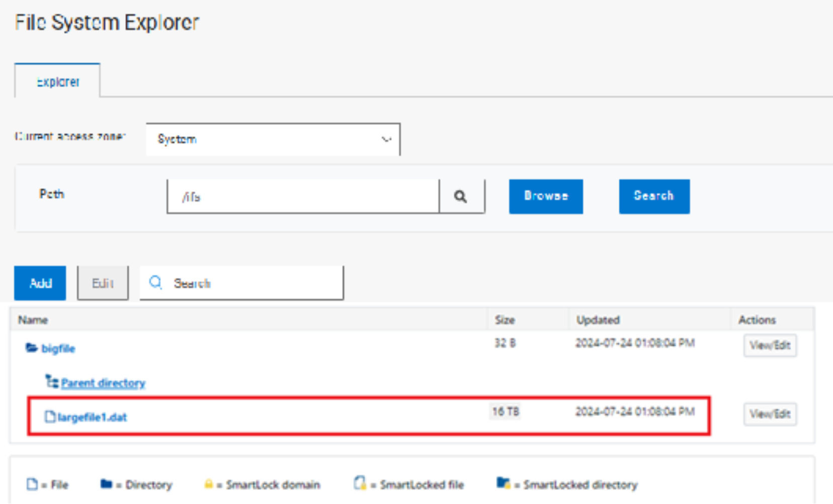Click the File legend icon
Viewport: 833px width, 504px height.
(32, 484)
